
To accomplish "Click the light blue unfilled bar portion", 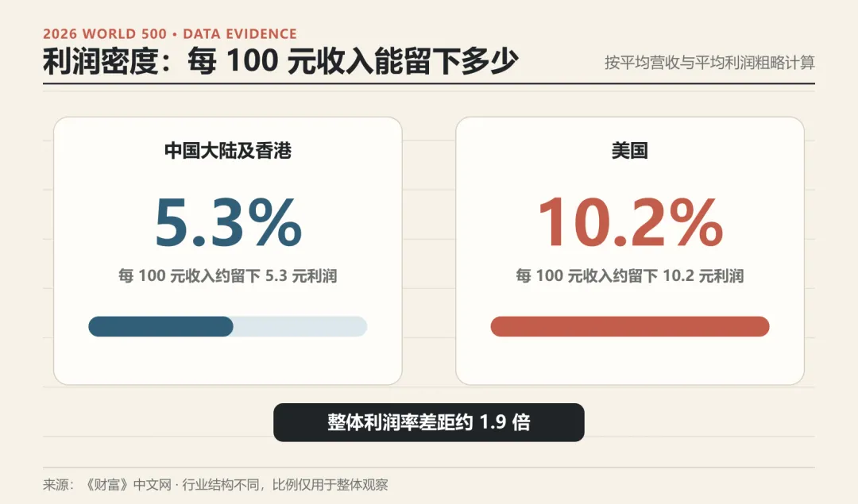I will (300, 326).
